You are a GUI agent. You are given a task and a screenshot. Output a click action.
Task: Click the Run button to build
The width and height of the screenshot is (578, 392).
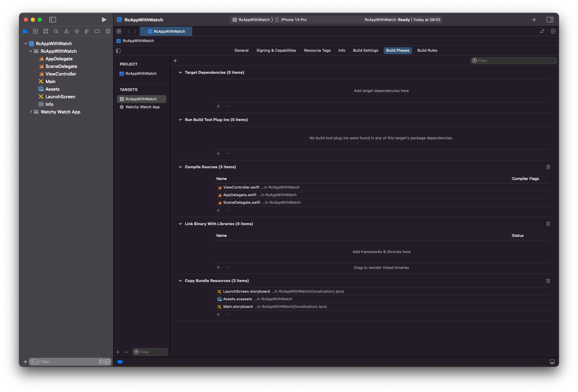coord(104,20)
